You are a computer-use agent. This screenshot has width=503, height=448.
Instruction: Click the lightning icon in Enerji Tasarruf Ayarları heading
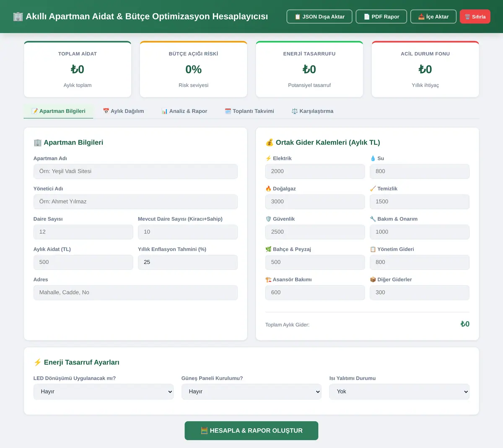[x=38, y=362]
